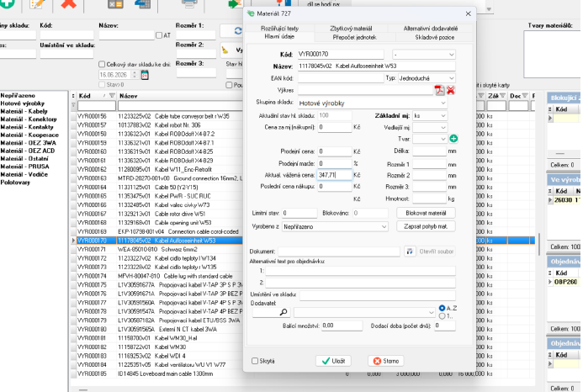Click the Zapsat pohyb mat. button
This screenshot has width=583, height=392.
pyautogui.click(x=426, y=226)
